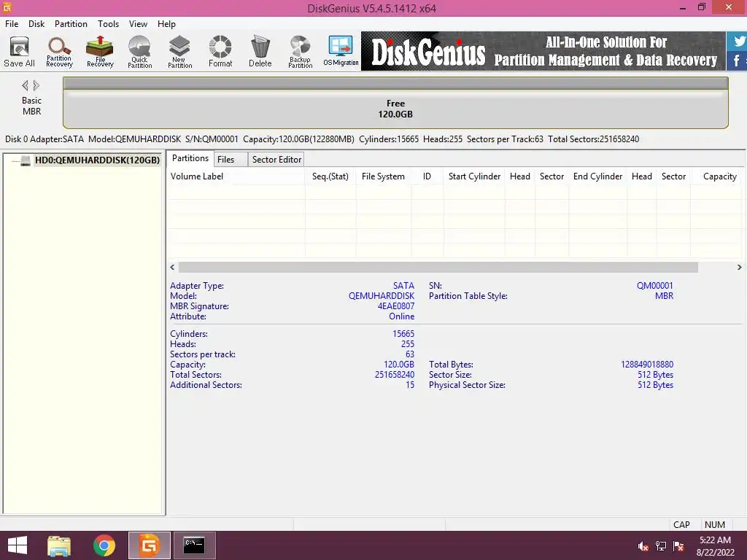747x560 pixels.
Task: Click the hard disk icon in the tree
Action: tap(26, 160)
